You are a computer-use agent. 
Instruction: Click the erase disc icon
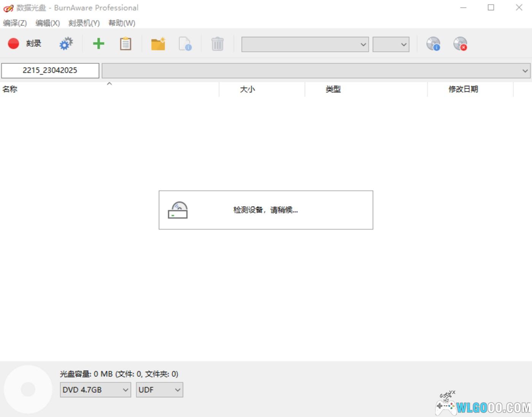click(460, 44)
